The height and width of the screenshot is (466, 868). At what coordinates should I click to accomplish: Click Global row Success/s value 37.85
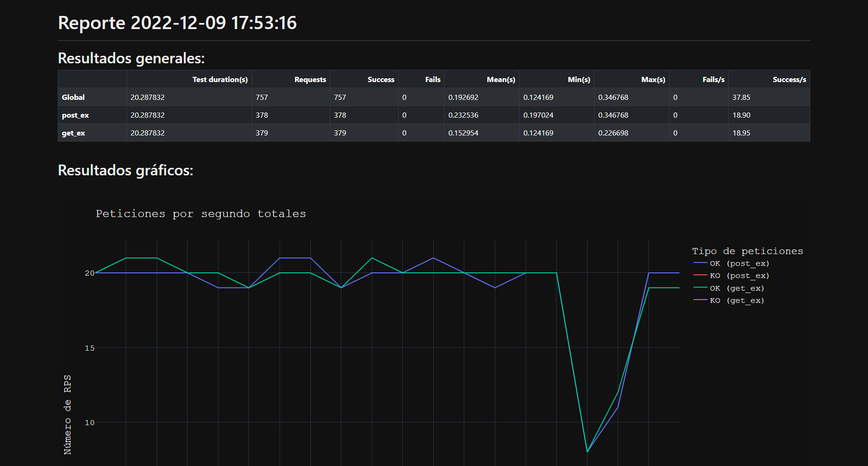(x=741, y=98)
